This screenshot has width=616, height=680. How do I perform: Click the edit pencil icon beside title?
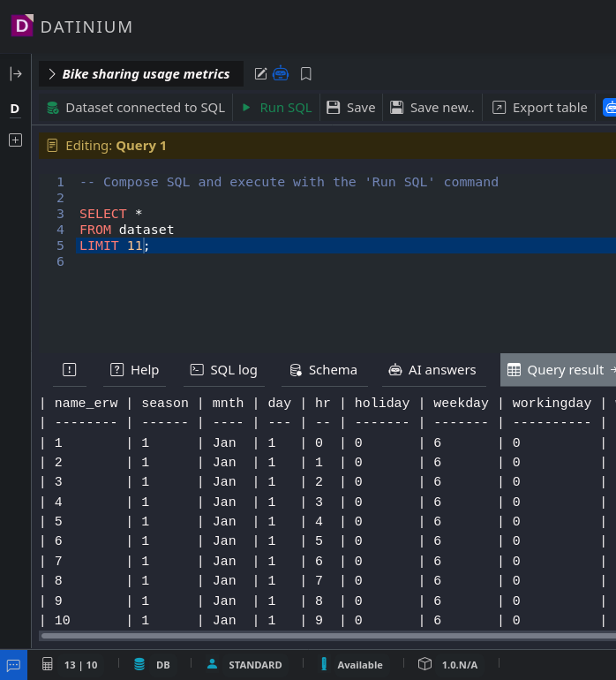[260, 74]
